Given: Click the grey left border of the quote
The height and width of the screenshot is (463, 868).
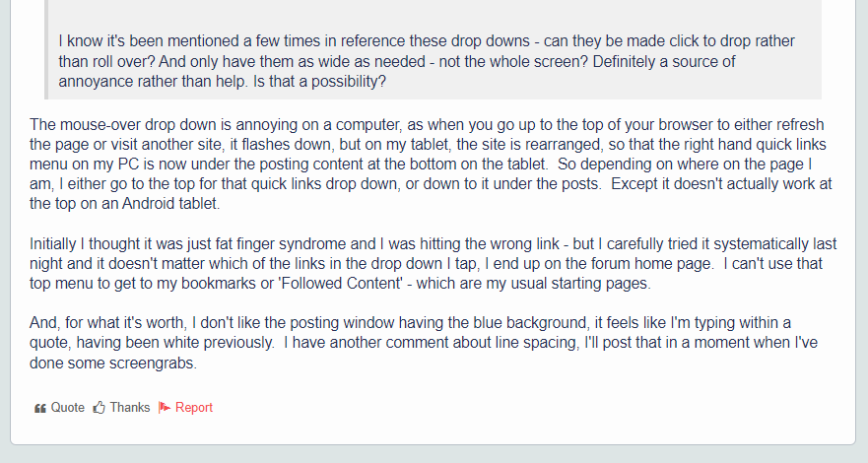Looking at the screenshot, I should click(46, 50).
